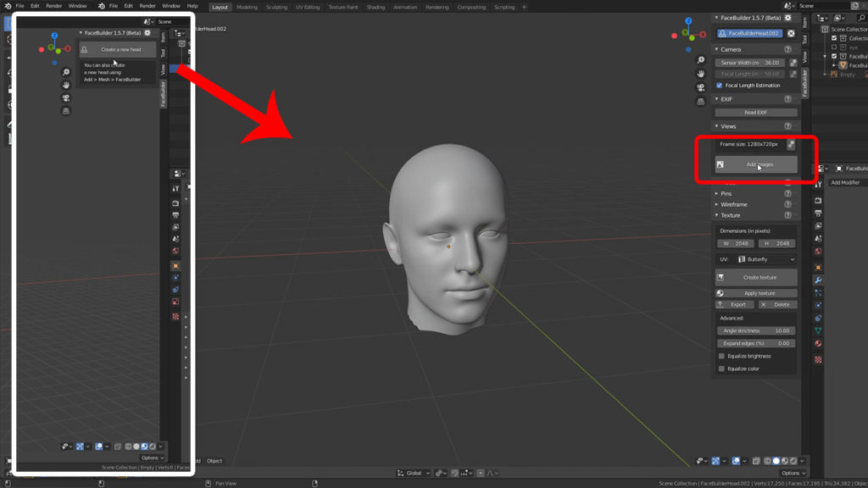Viewport: 868px width, 488px height.
Task: Enable the Equalize color checkbox
Action: pyautogui.click(x=722, y=368)
